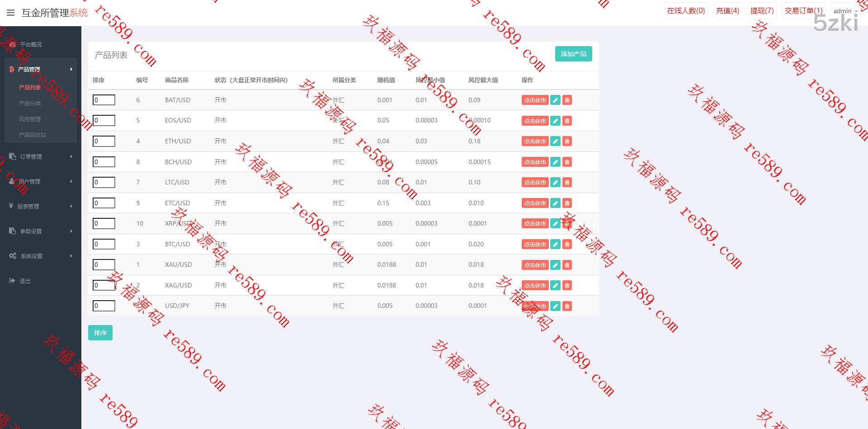Click trash icon for the USD/JPY row
Screen dimensions: 868x429
567,306
